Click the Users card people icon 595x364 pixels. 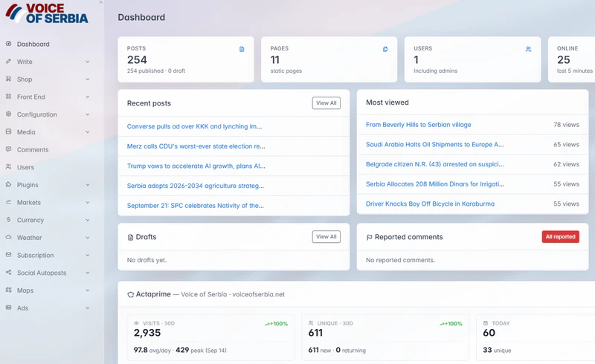click(x=528, y=49)
